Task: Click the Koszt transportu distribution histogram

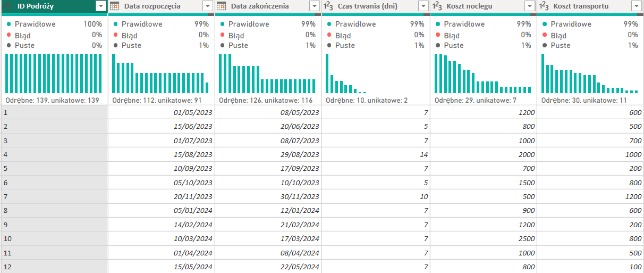Action: tap(590, 73)
